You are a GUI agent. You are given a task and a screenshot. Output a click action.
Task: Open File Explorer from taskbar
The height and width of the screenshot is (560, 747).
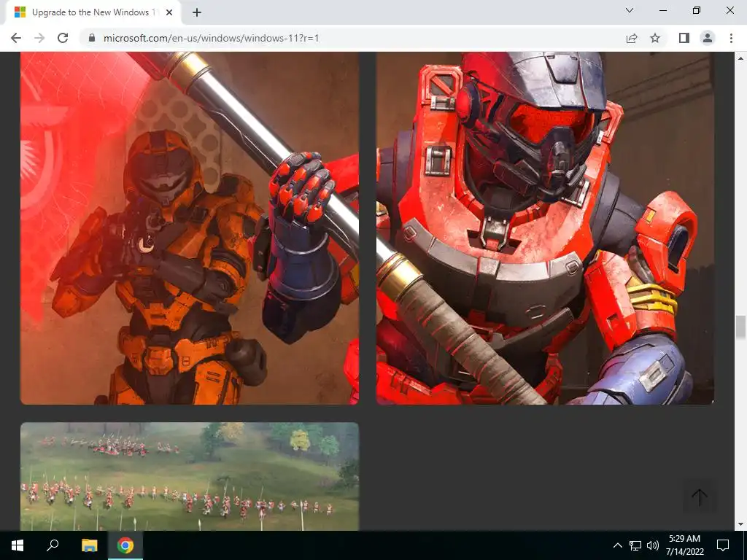tap(89, 545)
